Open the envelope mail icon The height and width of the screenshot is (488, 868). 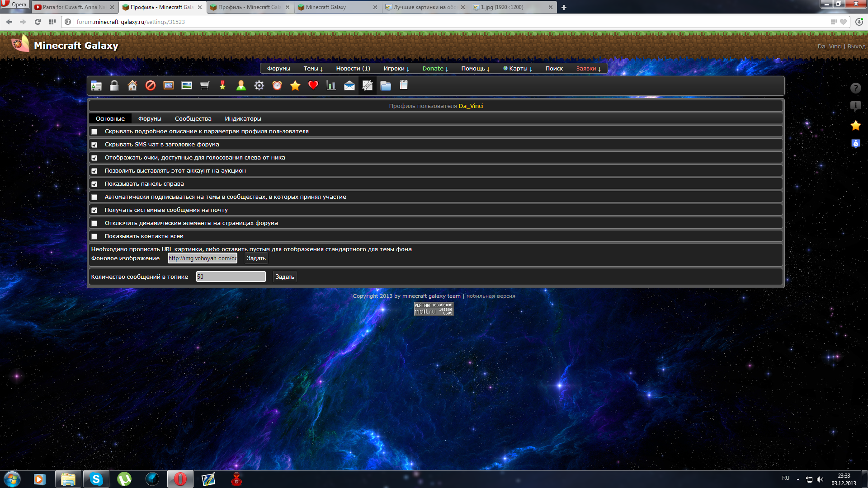[x=349, y=85]
